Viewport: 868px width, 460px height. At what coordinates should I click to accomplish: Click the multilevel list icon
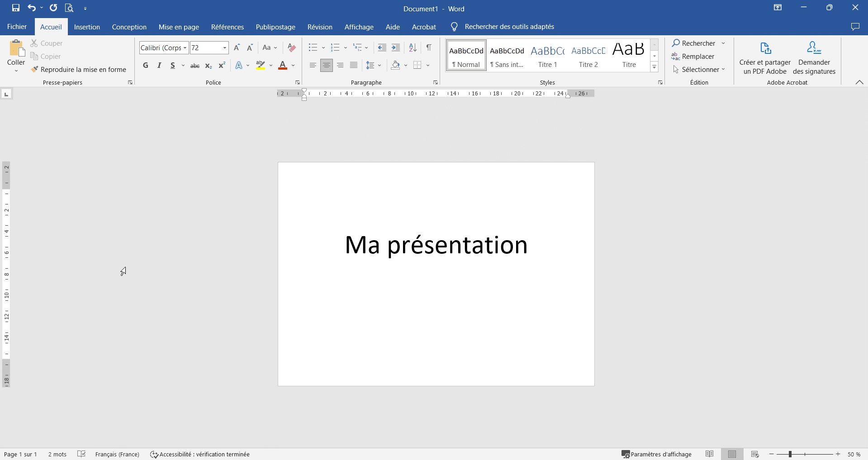tap(357, 47)
